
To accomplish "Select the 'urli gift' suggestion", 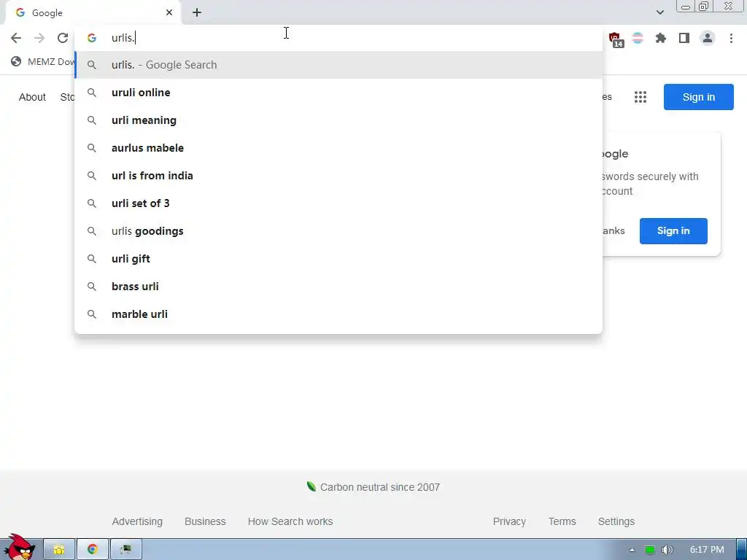I will click(338, 259).
